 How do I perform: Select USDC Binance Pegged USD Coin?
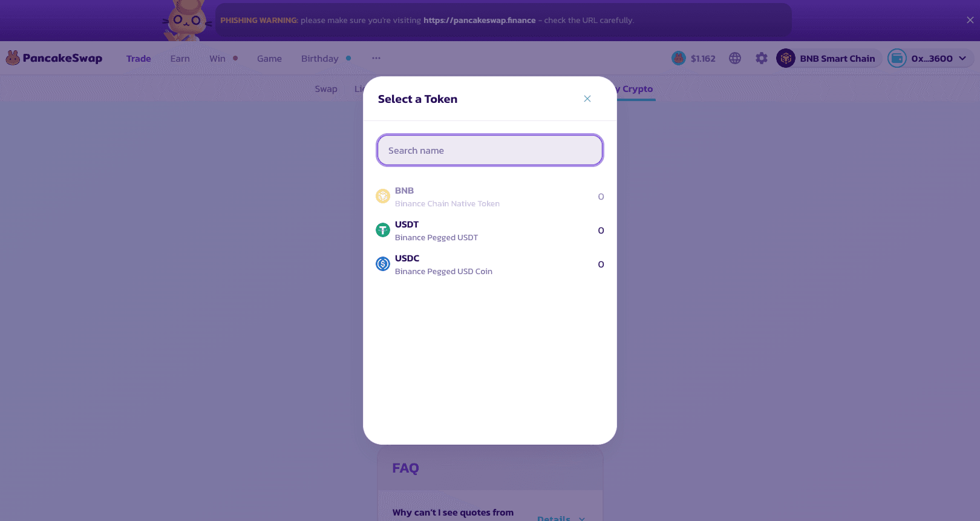coord(443,264)
